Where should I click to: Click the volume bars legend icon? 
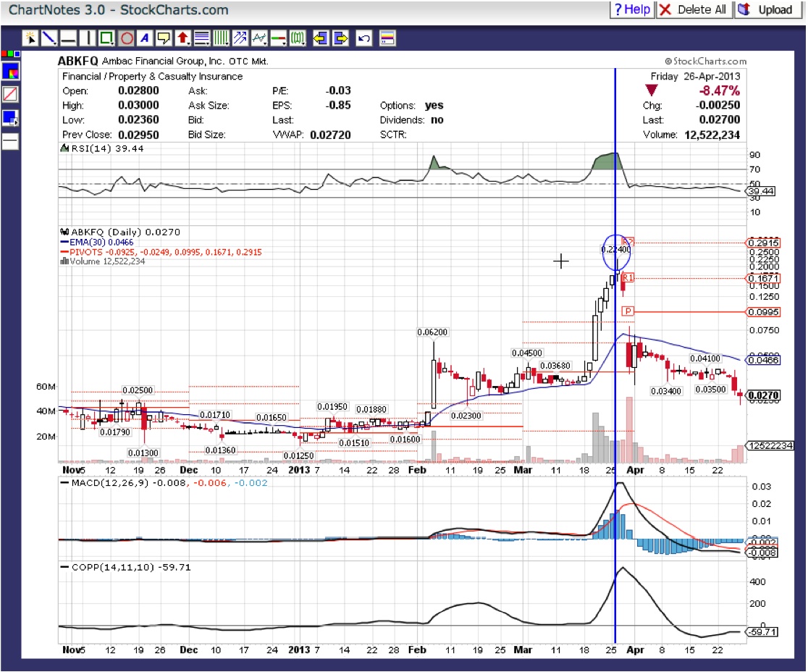click(x=64, y=261)
